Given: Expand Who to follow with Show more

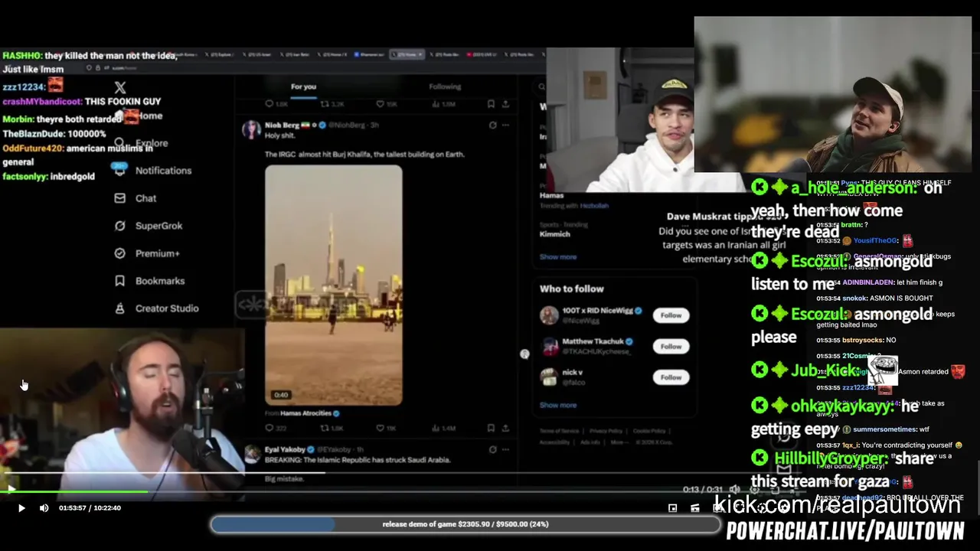Looking at the screenshot, I should (558, 405).
